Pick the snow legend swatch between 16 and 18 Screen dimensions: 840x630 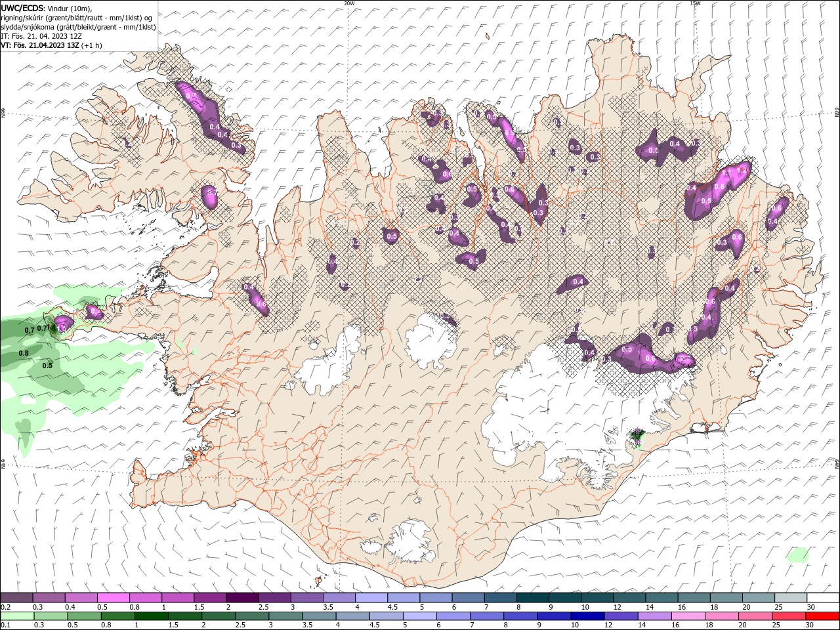[x=694, y=598]
